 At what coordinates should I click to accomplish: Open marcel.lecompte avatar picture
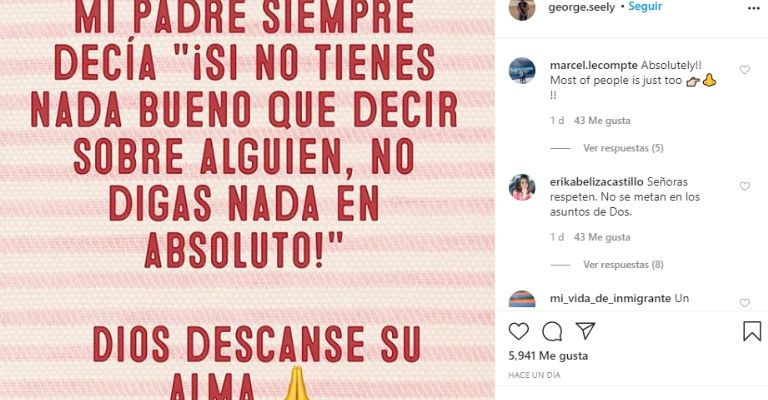522,71
